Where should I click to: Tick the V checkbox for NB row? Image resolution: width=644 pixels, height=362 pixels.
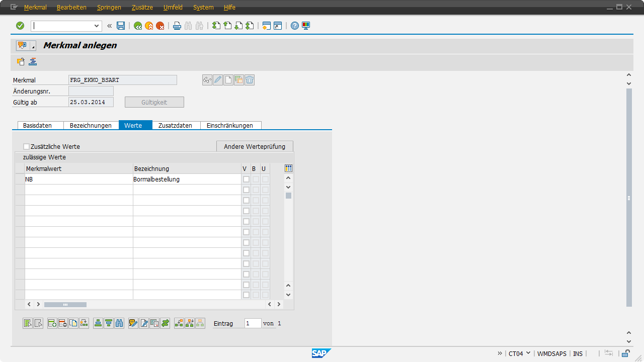(x=246, y=179)
